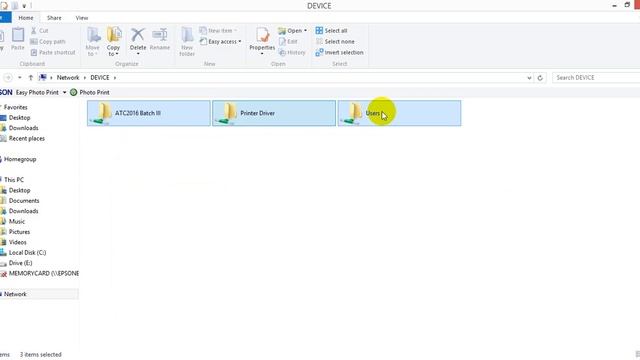Open Homegroup in the navigation pane

click(x=20, y=159)
